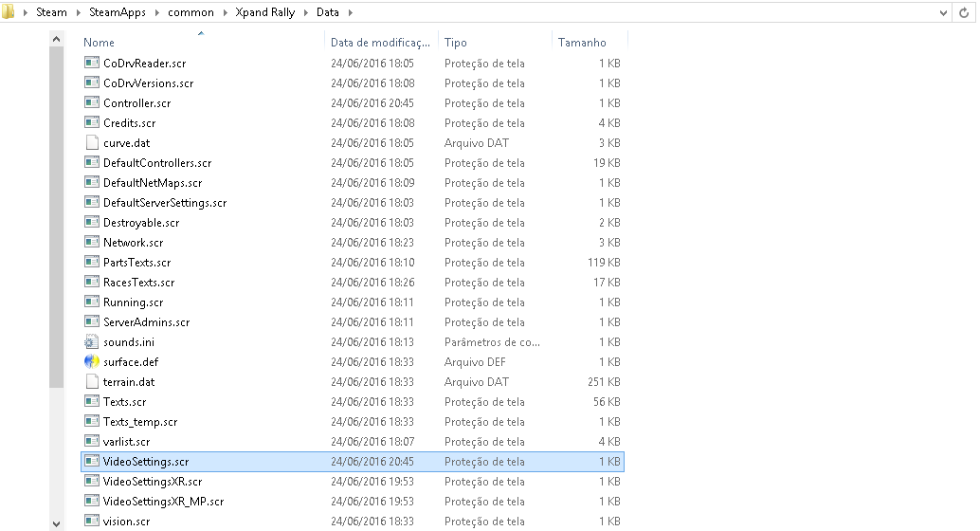This screenshot has width=980, height=531.
Task: Select the file name terrain.dat
Action: [x=129, y=382]
